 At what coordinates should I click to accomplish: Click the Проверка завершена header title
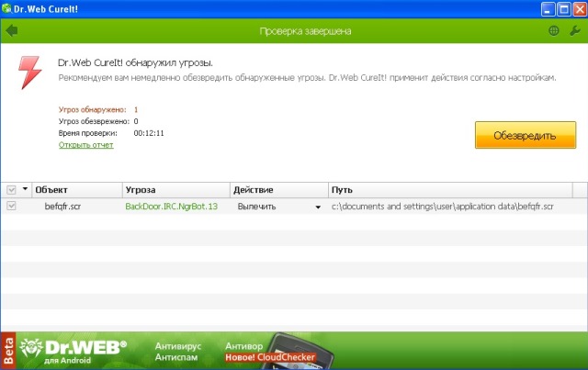click(x=305, y=31)
